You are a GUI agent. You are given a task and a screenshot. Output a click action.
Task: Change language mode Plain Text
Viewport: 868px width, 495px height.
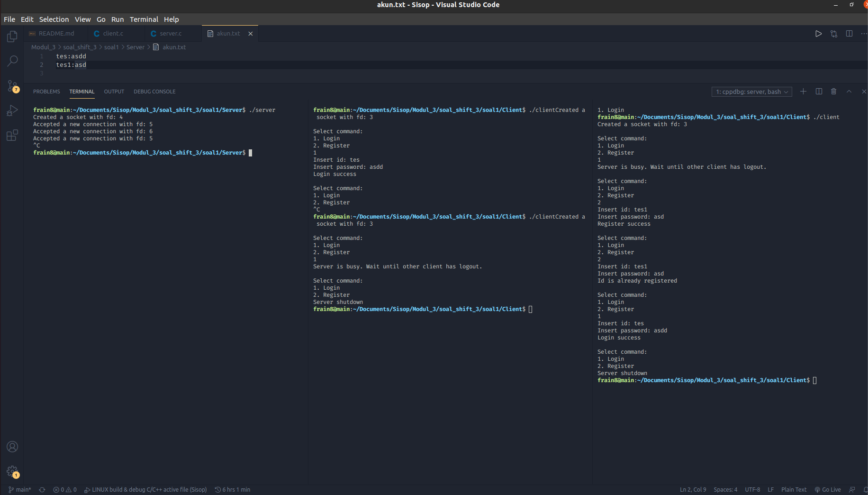(x=794, y=490)
